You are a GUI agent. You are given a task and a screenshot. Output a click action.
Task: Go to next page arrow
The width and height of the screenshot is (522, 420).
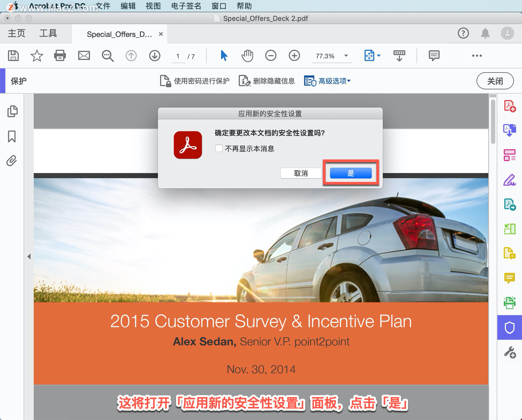pos(155,56)
